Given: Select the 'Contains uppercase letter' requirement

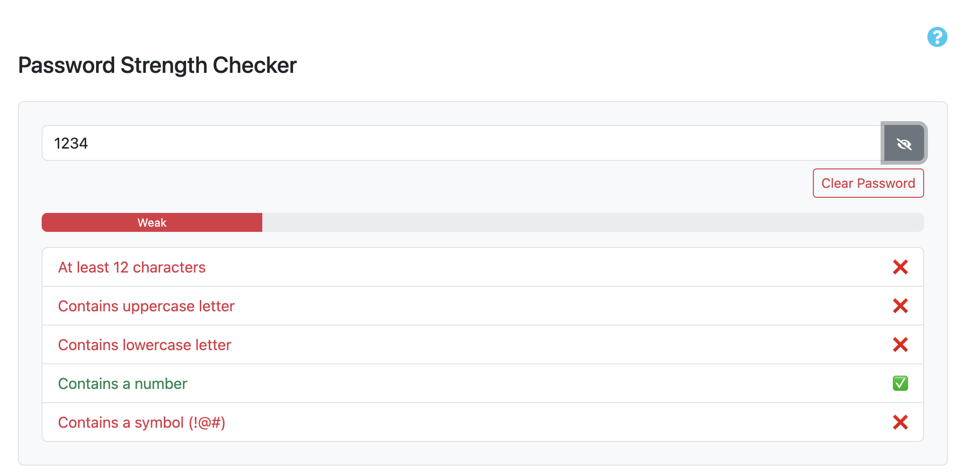Looking at the screenshot, I should [146, 306].
